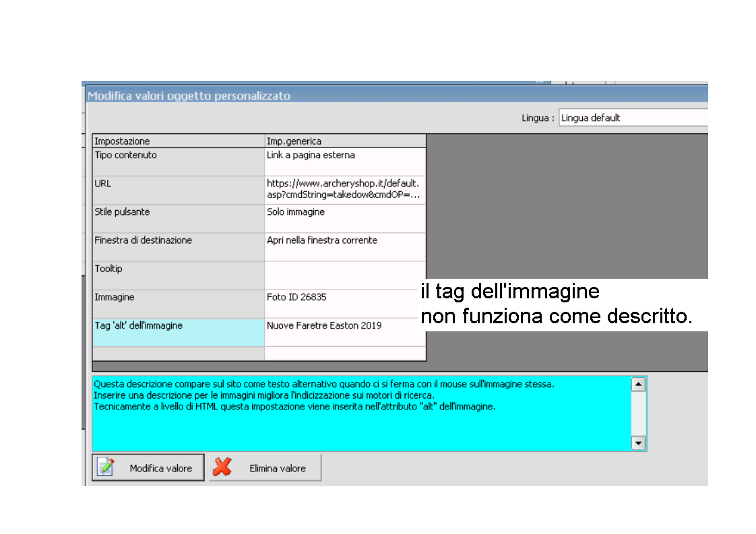
Task: Select the Tipo contenuto row
Action: pos(259,162)
